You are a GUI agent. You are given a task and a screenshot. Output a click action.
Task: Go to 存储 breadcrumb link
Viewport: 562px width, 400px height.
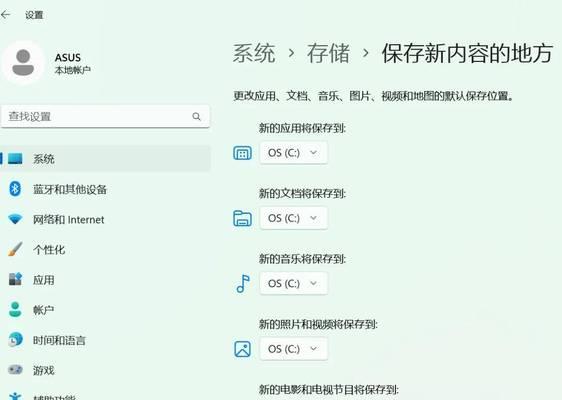(328, 53)
